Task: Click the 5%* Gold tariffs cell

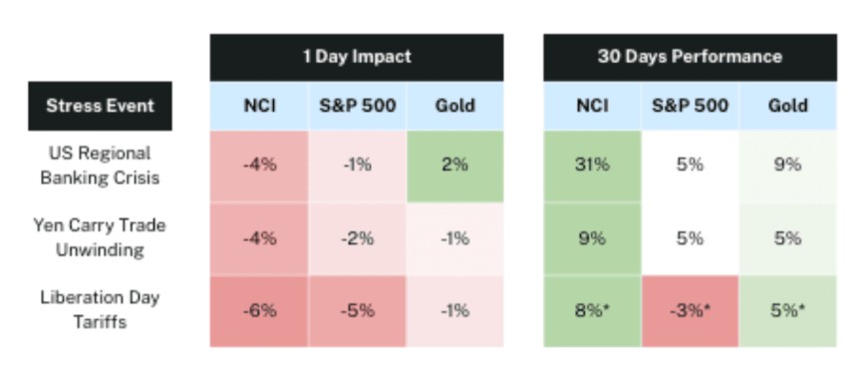Action: tap(787, 311)
